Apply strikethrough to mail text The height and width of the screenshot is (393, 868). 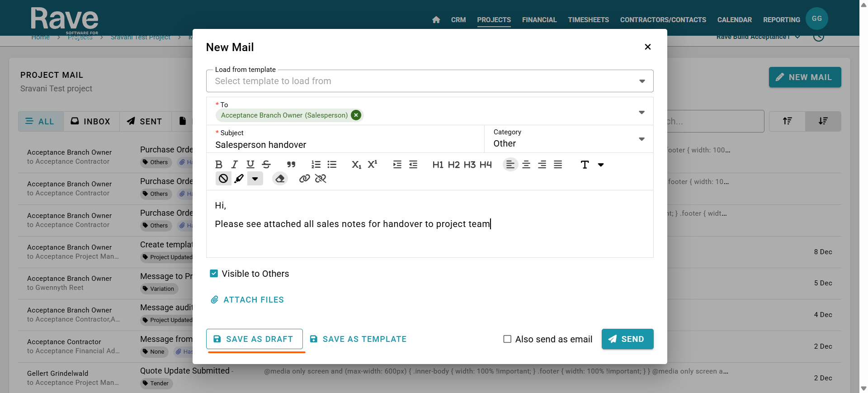[x=266, y=165]
